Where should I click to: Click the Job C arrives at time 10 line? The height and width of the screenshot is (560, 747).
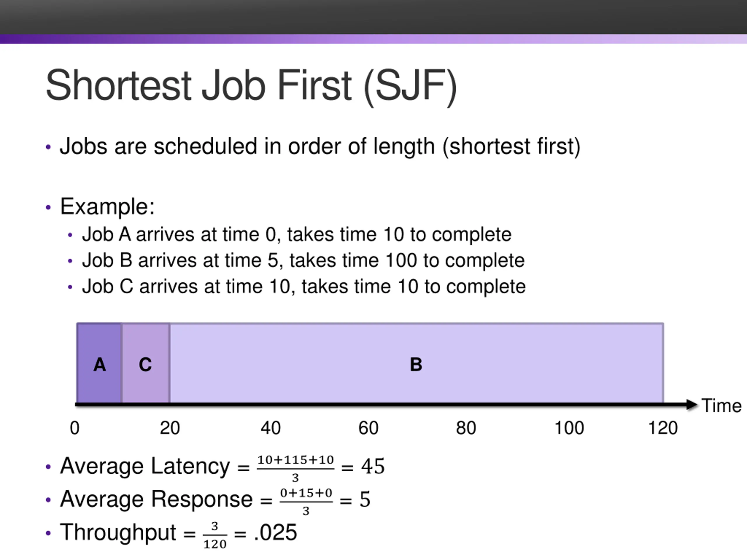click(x=303, y=286)
